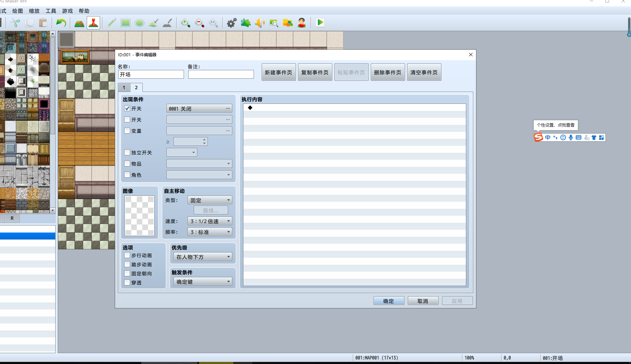Click 复制事件页 copy event page button

point(315,72)
